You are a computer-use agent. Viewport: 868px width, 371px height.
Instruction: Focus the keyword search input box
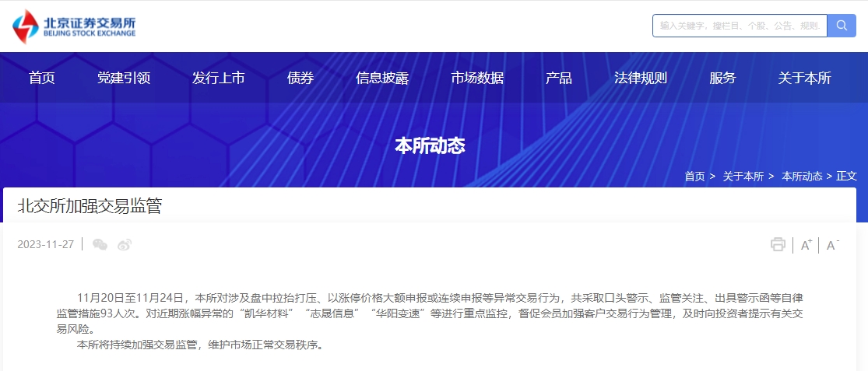(739, 26)
